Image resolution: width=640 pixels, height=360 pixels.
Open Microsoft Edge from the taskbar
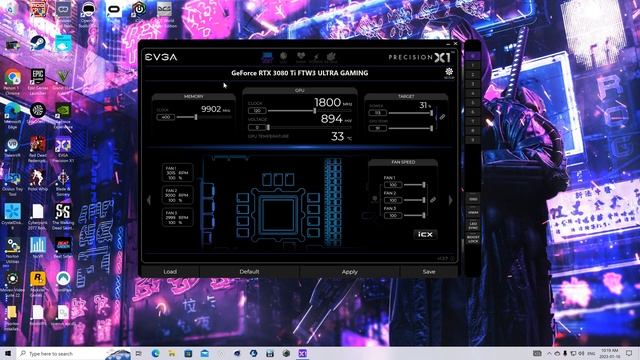click(156, 353)
